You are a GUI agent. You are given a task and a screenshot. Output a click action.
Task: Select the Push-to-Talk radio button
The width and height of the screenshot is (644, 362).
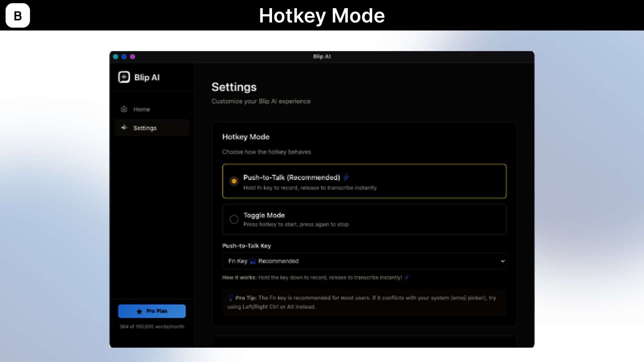[234, 181]
